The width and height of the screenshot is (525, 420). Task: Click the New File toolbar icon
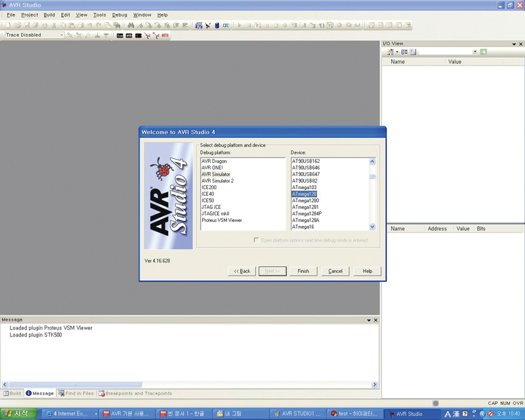(x=8, y=25)
